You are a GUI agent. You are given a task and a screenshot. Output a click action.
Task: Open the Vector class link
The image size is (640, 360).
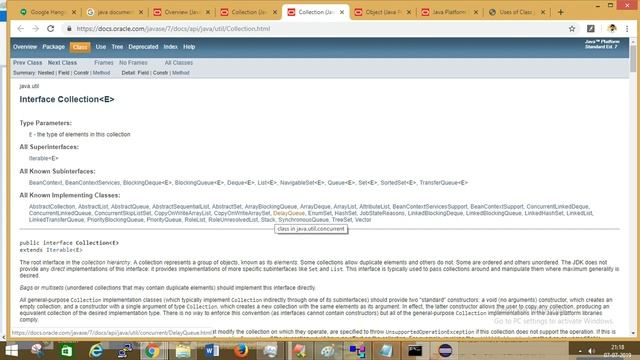[x=363, y=220]
